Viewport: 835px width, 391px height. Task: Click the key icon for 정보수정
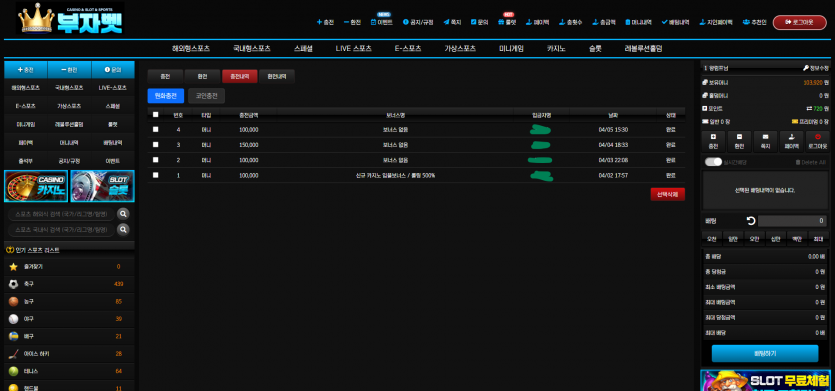click(x=806, y=68)
